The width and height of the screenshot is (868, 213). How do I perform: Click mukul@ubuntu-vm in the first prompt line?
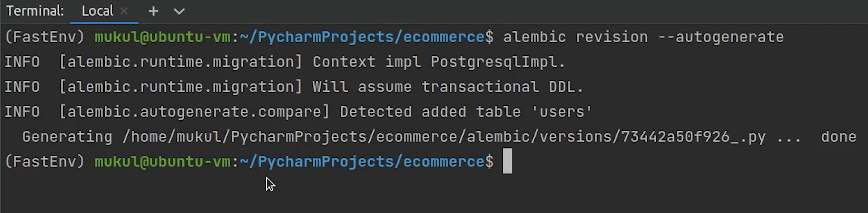coord(162,37)
